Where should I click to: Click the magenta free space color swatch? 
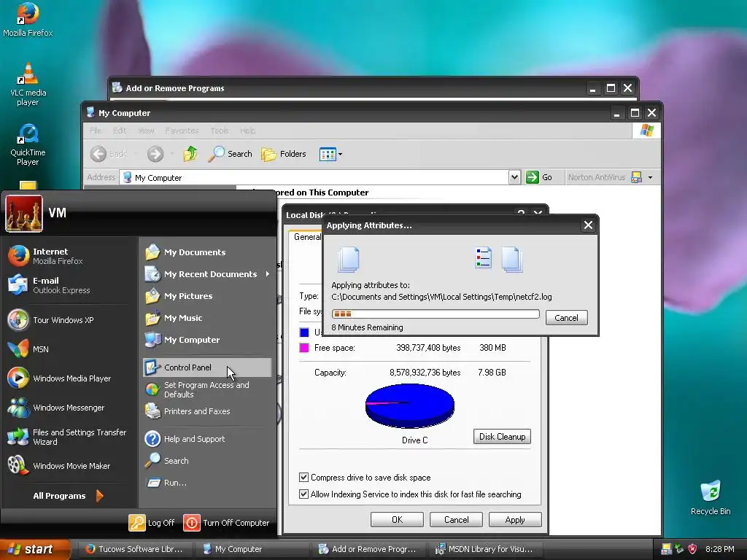point(304,348)
